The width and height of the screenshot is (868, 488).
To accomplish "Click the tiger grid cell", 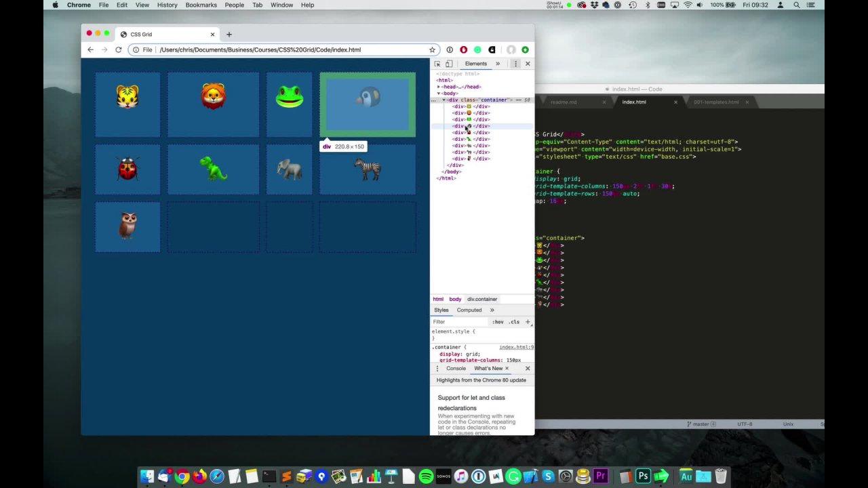I will point(127,104).
